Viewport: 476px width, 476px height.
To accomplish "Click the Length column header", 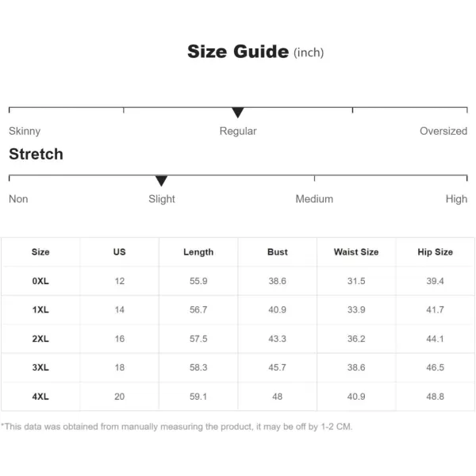I will tap(198, 252).
